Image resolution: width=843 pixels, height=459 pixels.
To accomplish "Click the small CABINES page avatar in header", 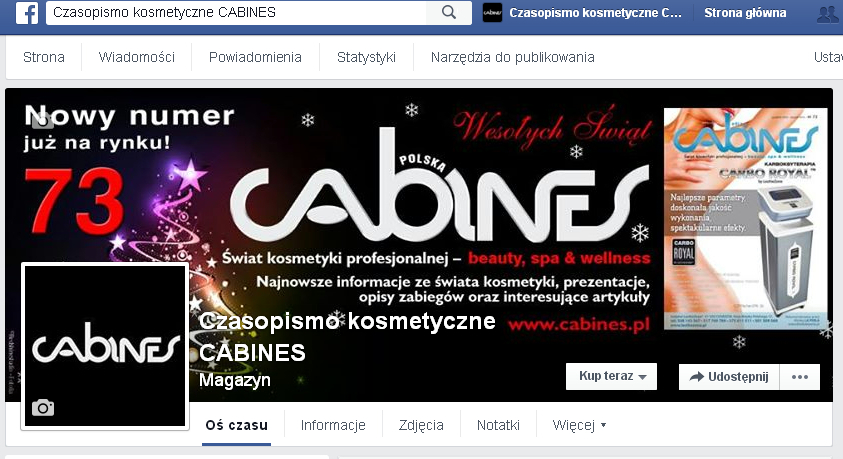I will click(492, 13).
